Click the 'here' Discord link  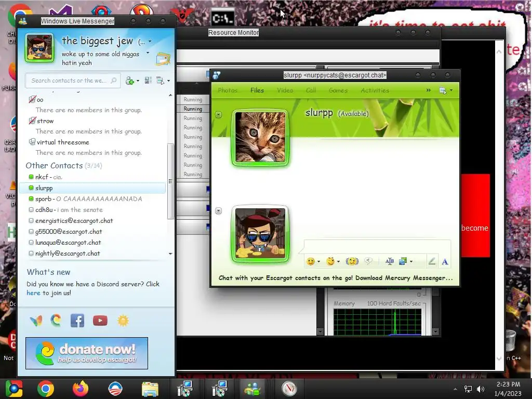click(x=33, y=293)
